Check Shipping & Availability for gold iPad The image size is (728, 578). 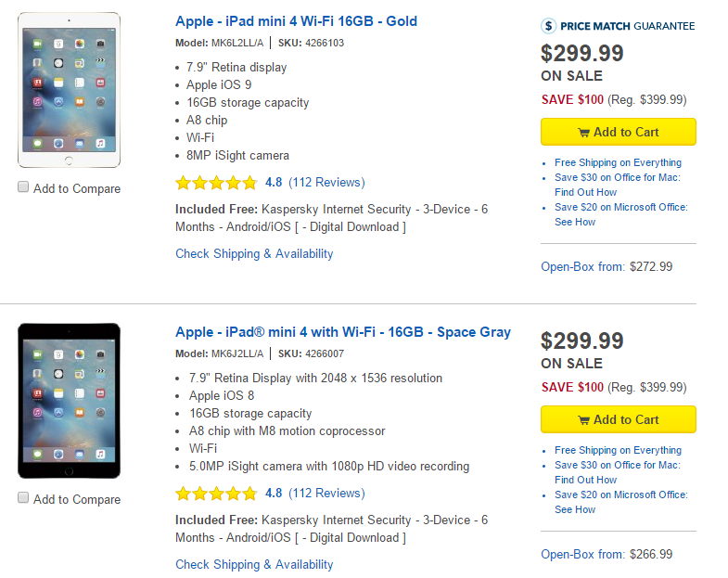pyautogui.click(x=254, y=253)
